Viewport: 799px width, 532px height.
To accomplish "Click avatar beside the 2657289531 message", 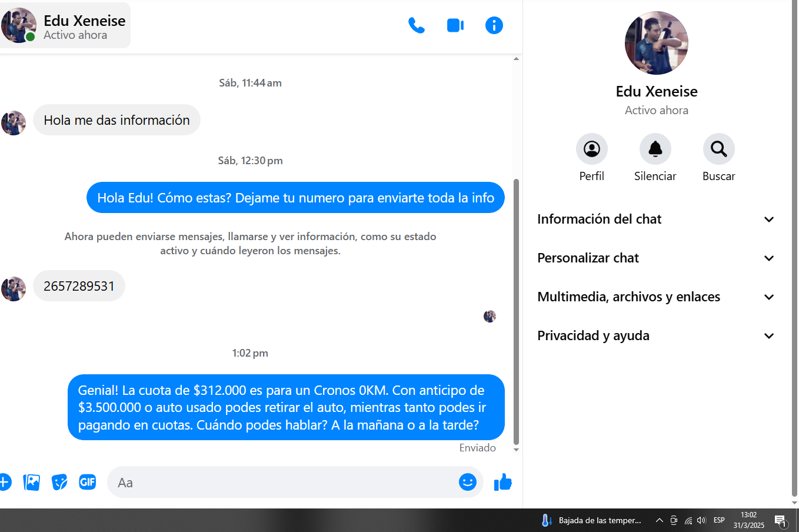I will coord(14,289).
